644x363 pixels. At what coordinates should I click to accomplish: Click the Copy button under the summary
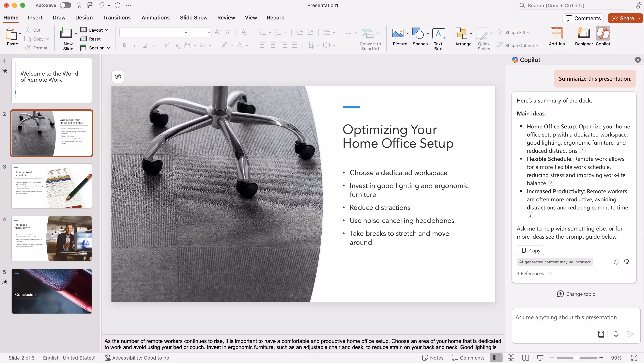point(530,250)
